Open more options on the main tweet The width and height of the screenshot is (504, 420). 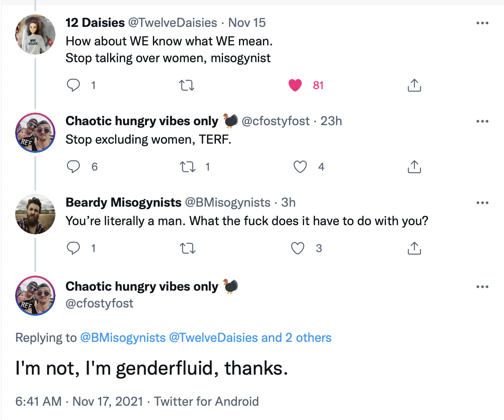[482, 287]
